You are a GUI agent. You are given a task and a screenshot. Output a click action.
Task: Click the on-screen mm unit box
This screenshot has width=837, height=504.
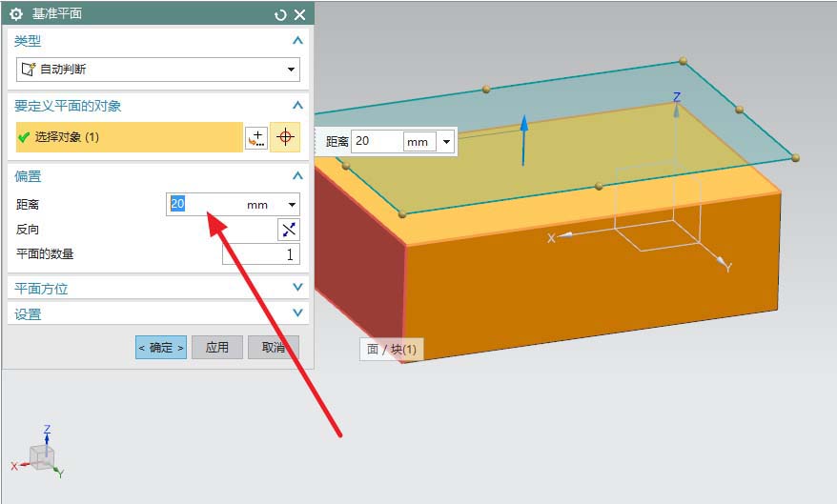coord(419,142)
